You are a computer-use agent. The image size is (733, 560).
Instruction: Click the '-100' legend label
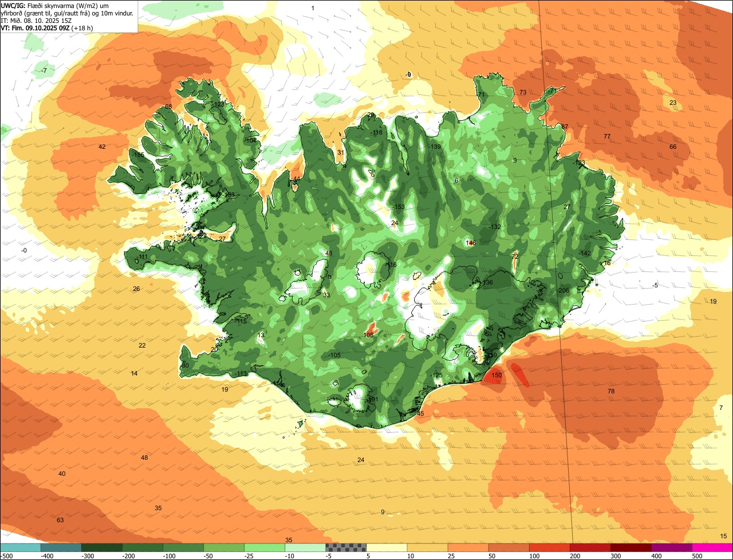[170, 556]
